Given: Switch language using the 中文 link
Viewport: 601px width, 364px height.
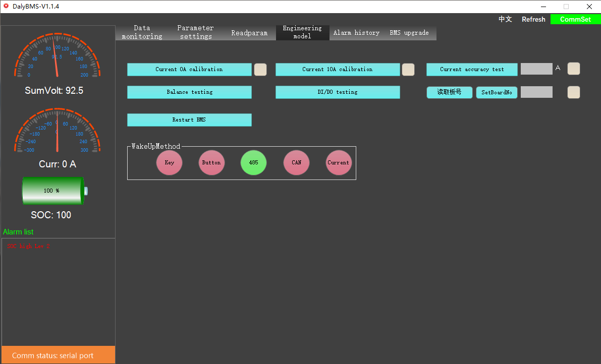Looking at the screenshot, I should [505, 19].
